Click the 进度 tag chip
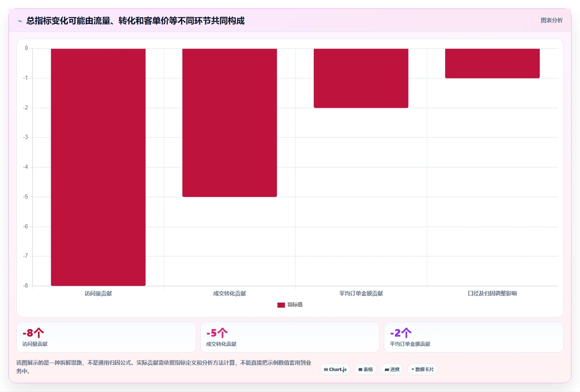Screen dimensions: 580x392 click(392, 369)
